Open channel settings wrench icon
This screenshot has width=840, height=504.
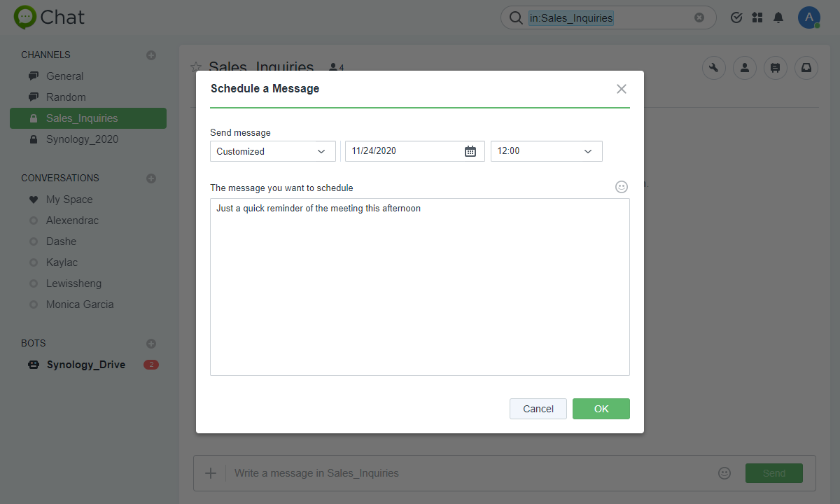coord(713,67)
